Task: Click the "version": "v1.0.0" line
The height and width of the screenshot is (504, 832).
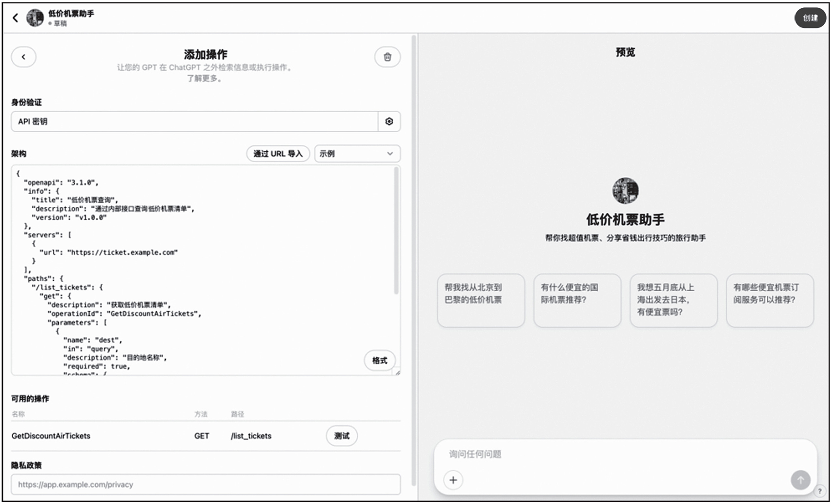Action: click(69, 217)
